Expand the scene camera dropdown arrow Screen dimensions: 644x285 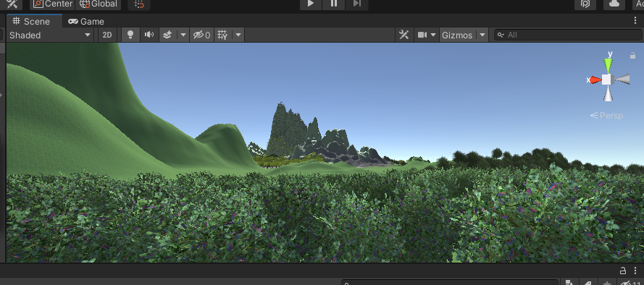click(x=433, y=35)
